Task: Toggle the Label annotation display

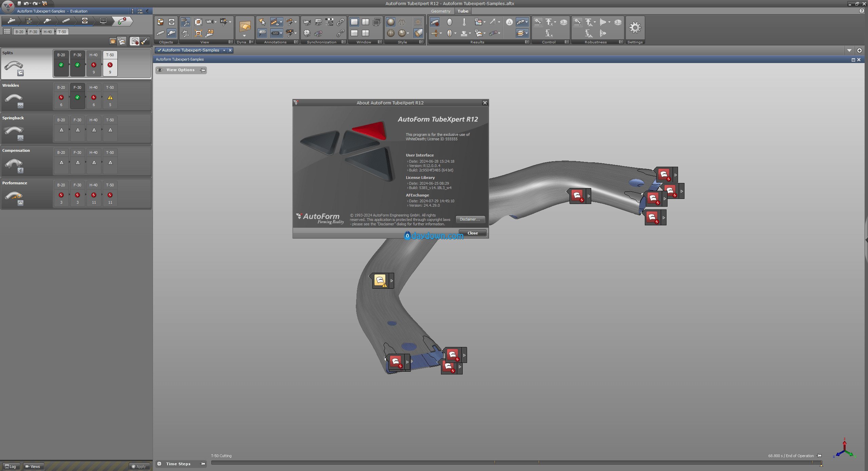Action: (x=262, y=33)
